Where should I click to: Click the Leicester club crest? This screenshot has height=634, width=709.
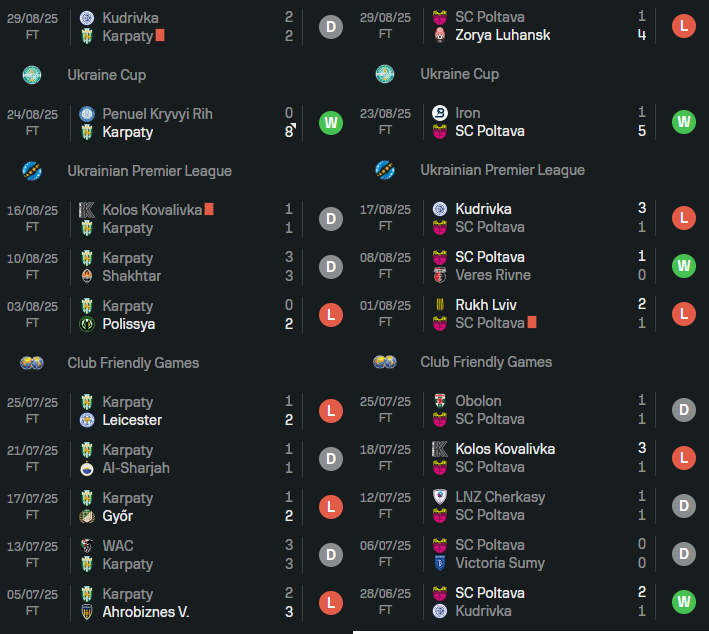pyautogui.click(x=87, y=420)
